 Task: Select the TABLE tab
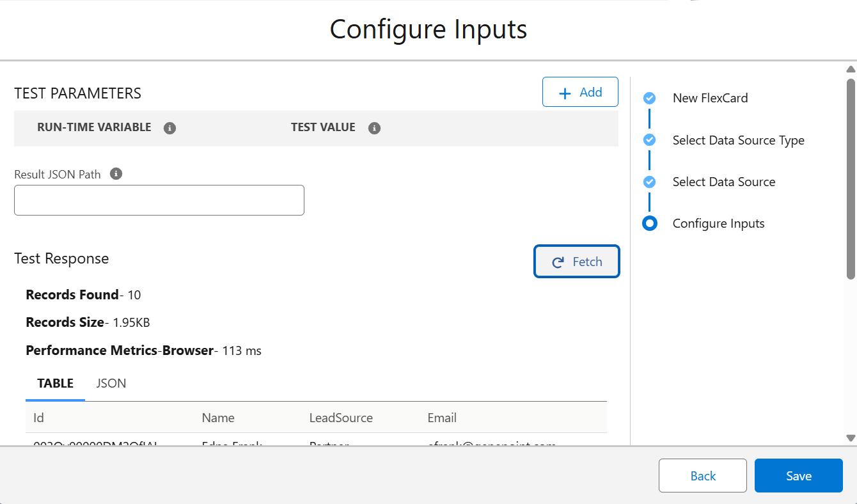(x=56, y=384)
